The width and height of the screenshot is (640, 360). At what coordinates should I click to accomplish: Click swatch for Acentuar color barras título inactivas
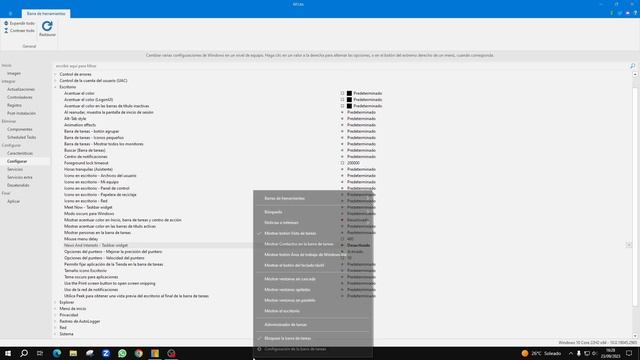(x=349, y=106)
